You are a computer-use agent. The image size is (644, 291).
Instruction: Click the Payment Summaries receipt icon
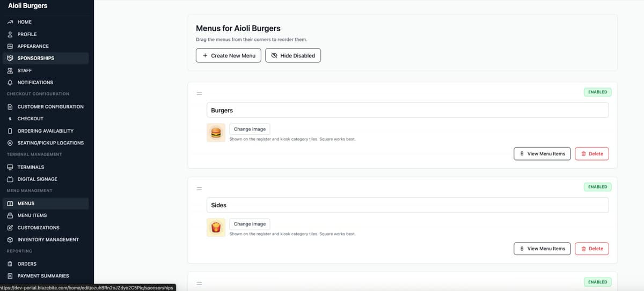click(x=10, y=275)
